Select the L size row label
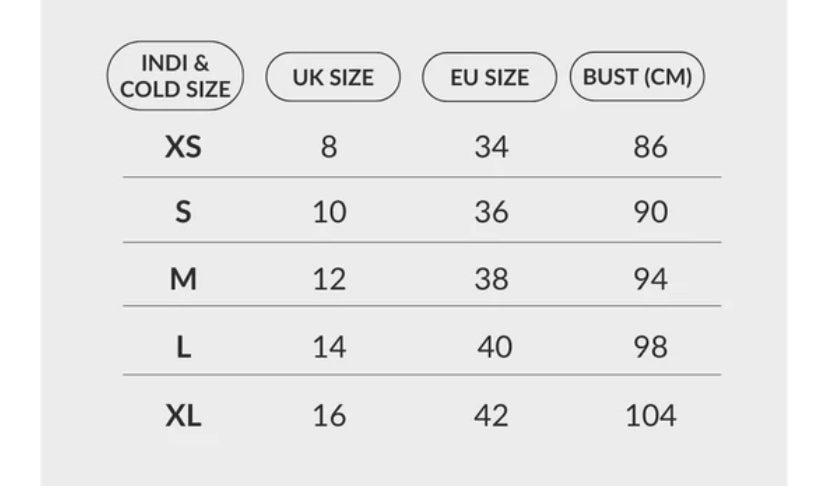Screen dimensions: 828x486 (x=183, y=347)
